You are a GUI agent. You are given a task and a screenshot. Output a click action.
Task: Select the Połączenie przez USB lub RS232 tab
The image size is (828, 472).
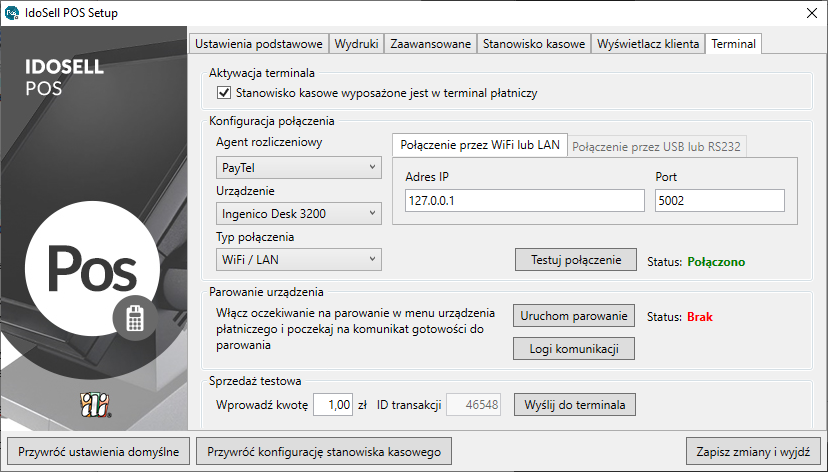(658, 146)
